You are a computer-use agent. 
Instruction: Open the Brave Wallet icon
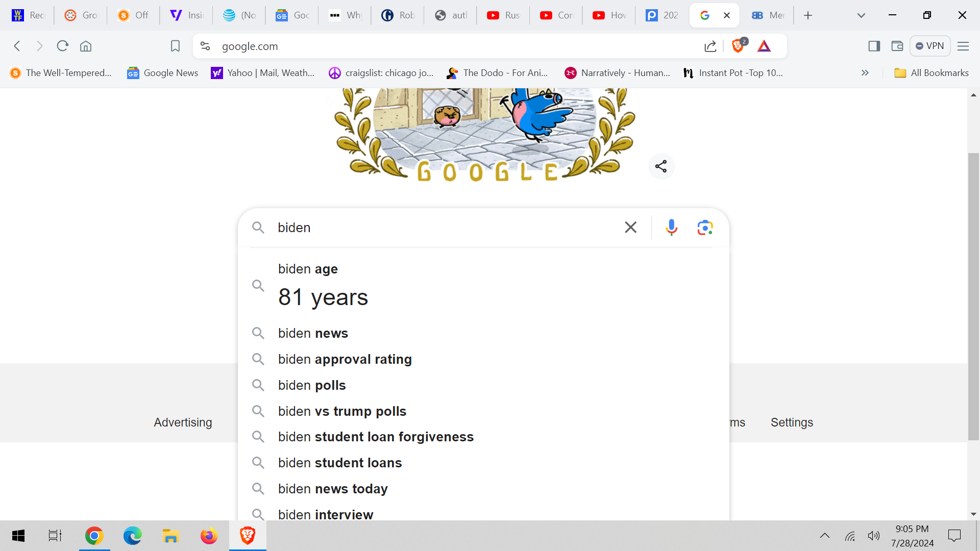tap(897, 46)
